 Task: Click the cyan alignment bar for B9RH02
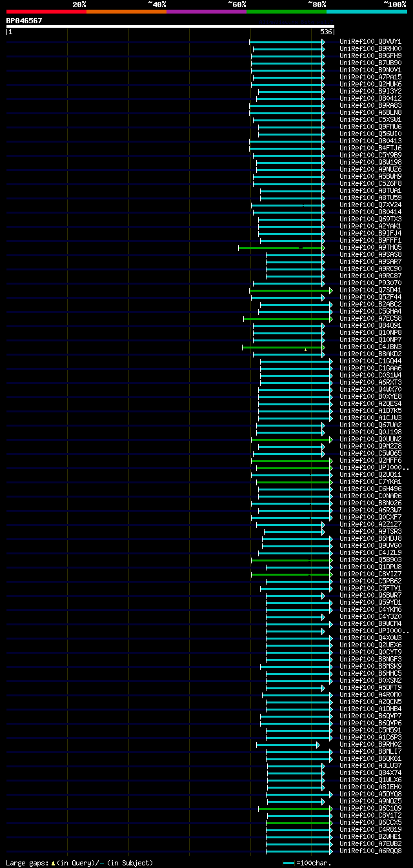pos(288,745)
